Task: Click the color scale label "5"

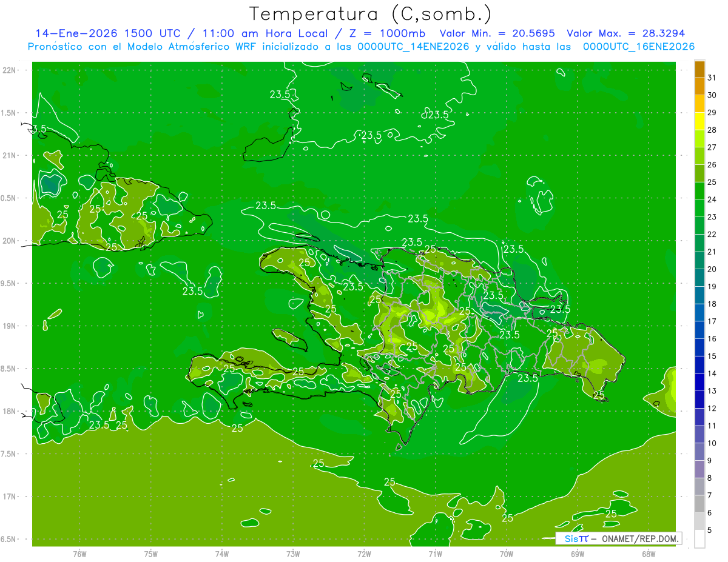Action: point(710,530)
